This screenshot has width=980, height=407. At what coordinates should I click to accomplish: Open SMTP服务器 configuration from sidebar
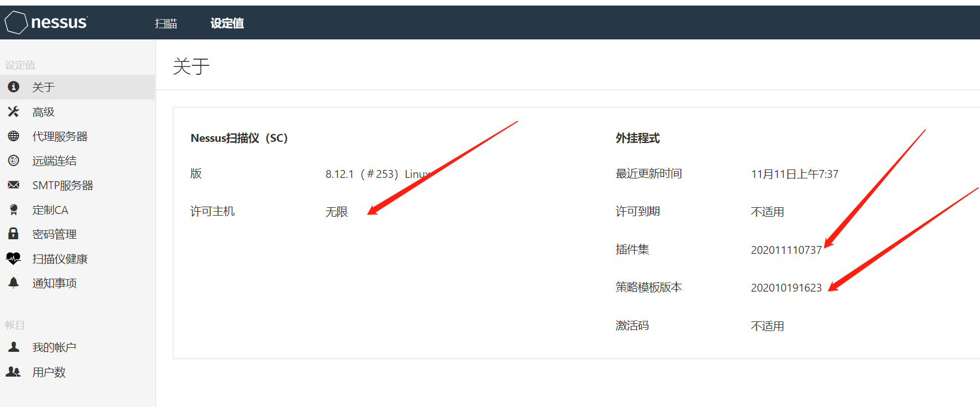[63, 185]
